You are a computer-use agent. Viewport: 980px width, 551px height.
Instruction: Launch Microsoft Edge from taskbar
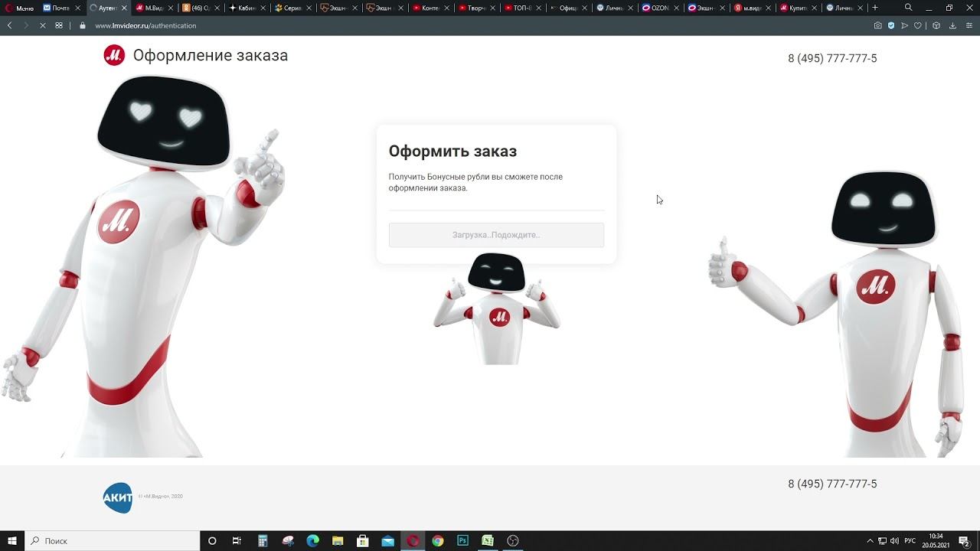pyautogui.click(x=312, y=540)
